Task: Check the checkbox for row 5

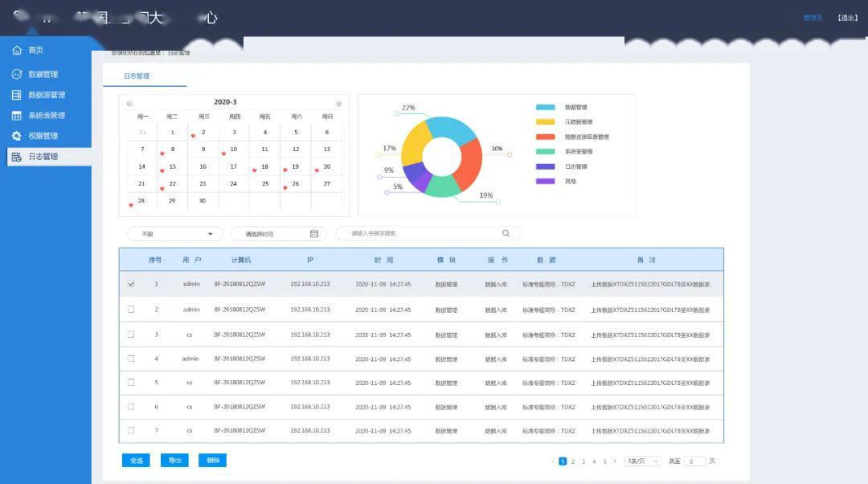Action: [x=131, y=382]
